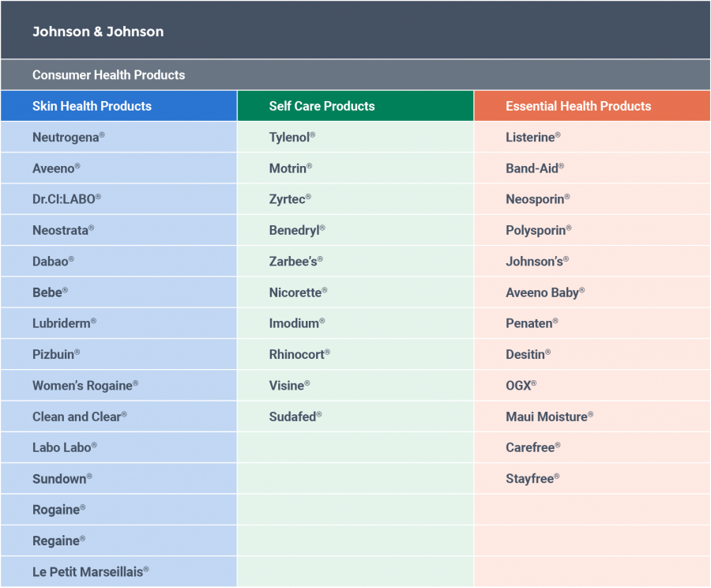Click the Johnson & Johnson header
This screenshot has height=588, width=711.
(98, 32)
